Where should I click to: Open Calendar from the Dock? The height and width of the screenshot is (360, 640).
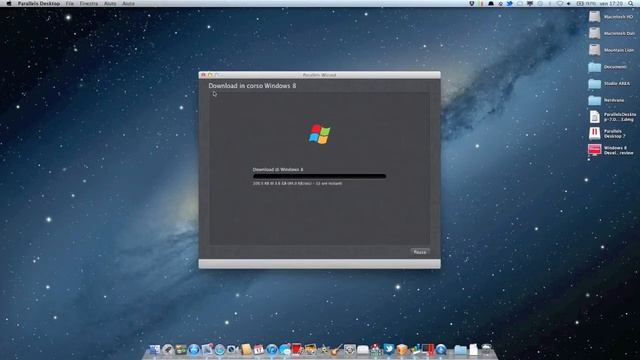[x=258, y=349]
